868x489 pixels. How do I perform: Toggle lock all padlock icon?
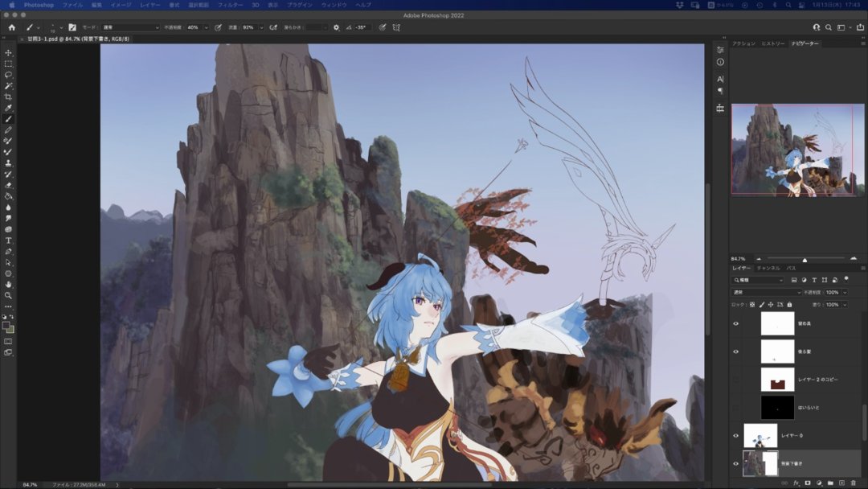[789, 305]
